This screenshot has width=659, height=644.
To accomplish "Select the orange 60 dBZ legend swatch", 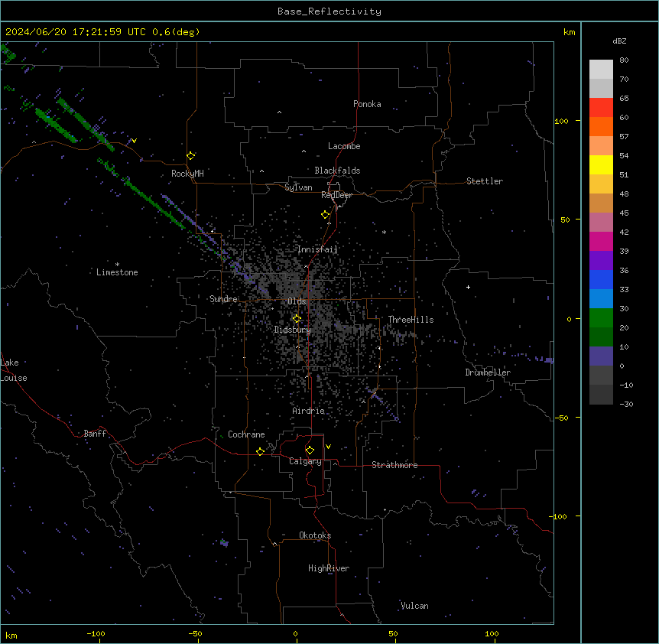I will coord(601,126).
